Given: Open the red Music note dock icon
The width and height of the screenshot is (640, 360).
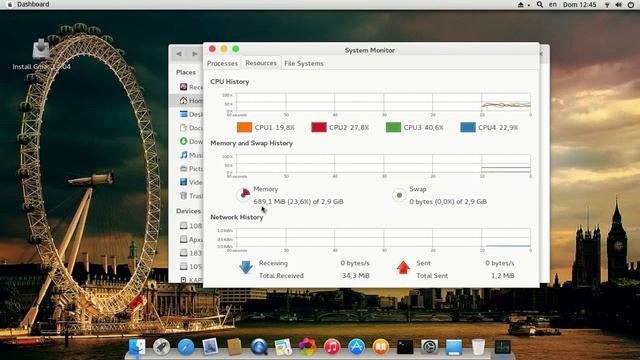Looking at the screenshot, I should (332, 347).
